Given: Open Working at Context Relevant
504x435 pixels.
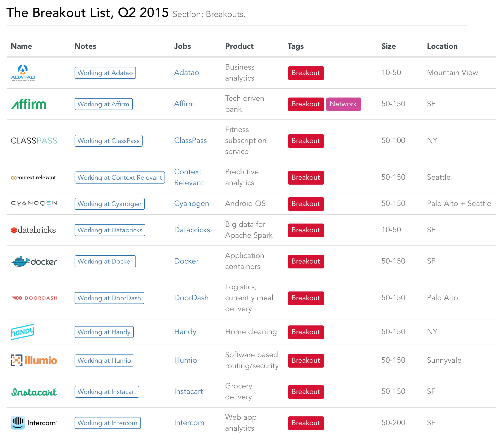Looking at the screenshot, I should click(x=120, y=178).
